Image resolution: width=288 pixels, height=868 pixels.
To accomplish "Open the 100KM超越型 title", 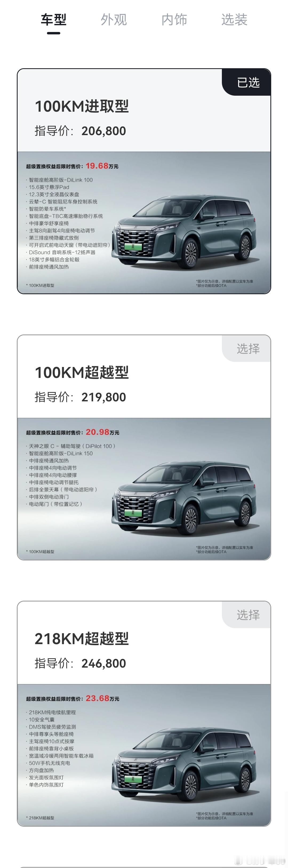I will click(82, 372).
